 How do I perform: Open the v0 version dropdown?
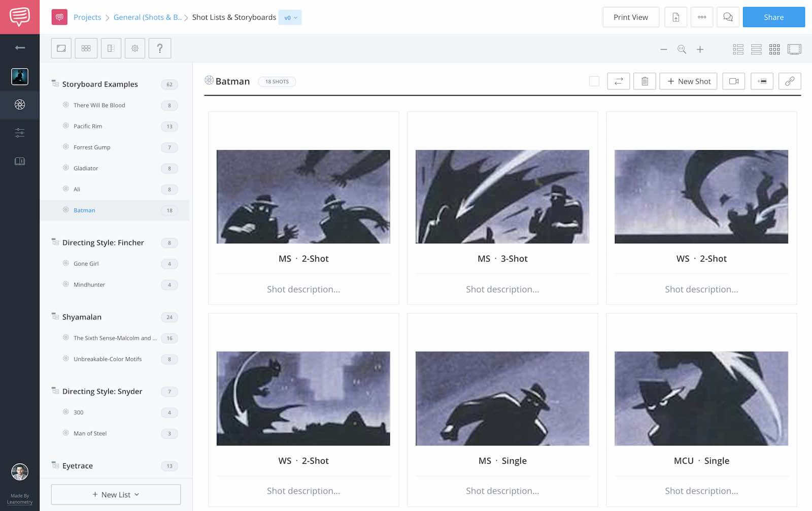(290, 17)
